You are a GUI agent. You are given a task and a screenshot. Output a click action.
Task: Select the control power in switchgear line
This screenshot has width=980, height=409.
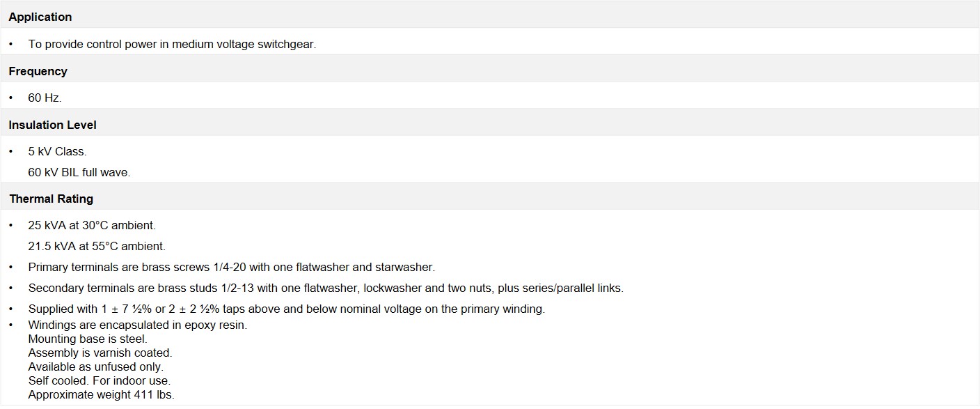[172, 44]
